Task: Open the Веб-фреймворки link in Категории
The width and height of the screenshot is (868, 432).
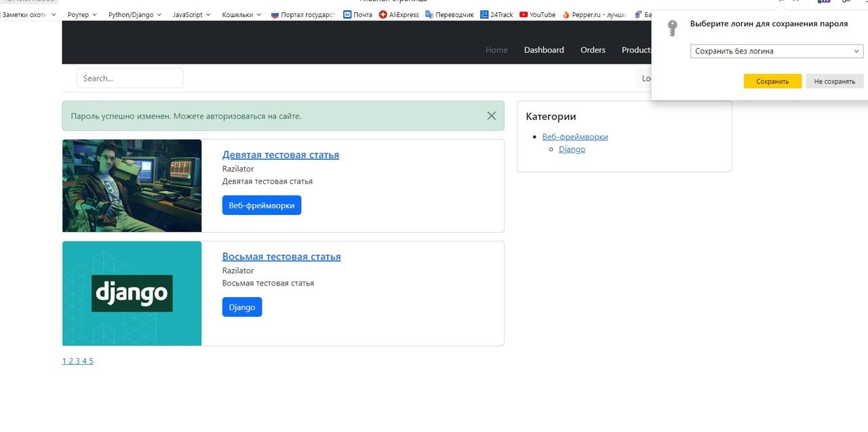Action: tap(575, 136)
